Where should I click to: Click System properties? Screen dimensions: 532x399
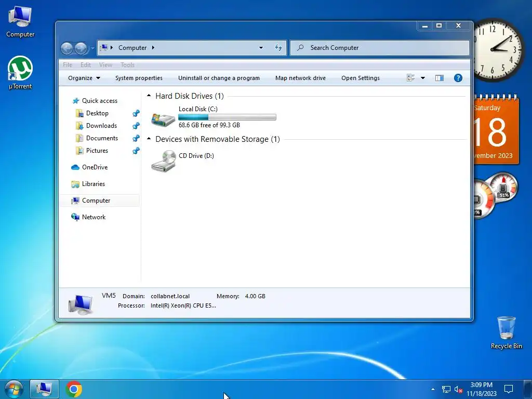click(139, 78)
